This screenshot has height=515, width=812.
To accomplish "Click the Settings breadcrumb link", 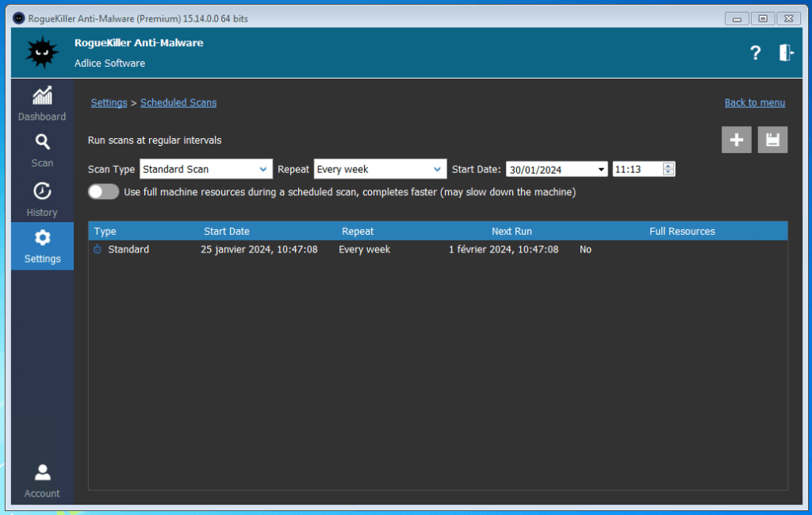I will (109, 102).
